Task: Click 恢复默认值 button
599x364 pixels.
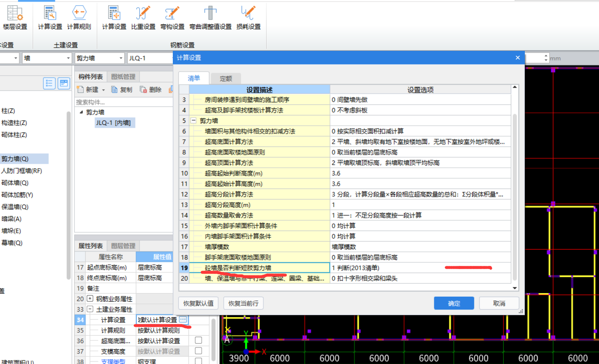Action: [x=198, y=303]
